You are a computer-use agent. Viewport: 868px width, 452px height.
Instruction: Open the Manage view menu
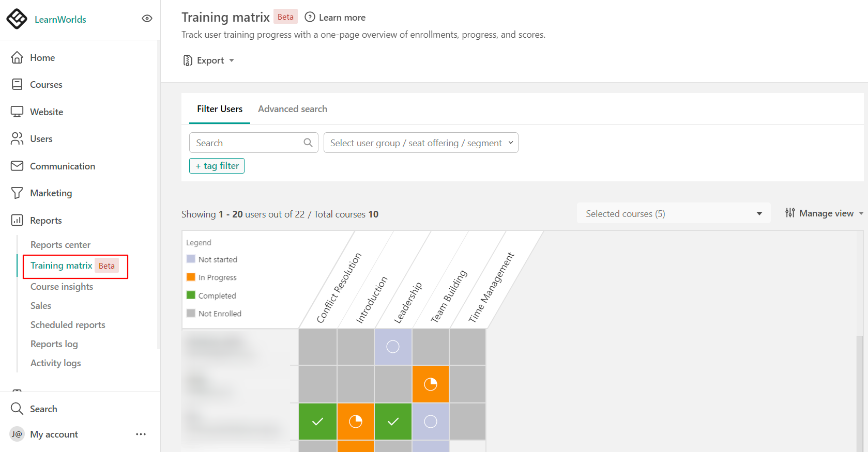(x=824, y=213)
